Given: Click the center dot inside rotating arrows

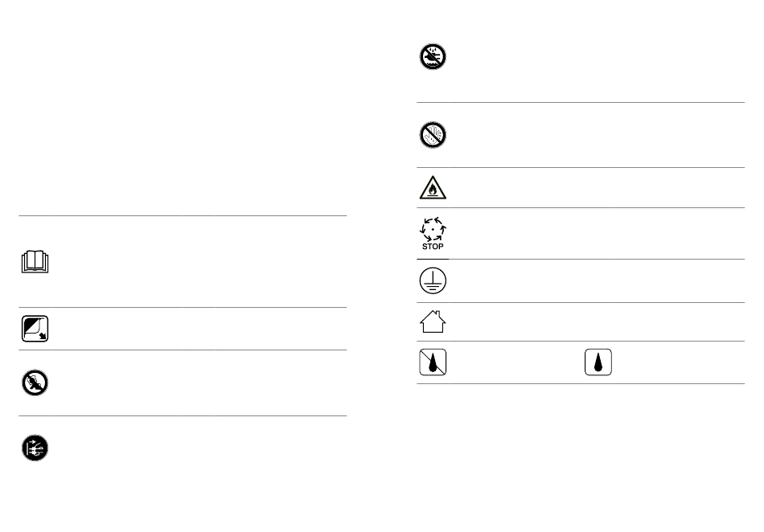Looking at the screenshot, I should (433, 229).
